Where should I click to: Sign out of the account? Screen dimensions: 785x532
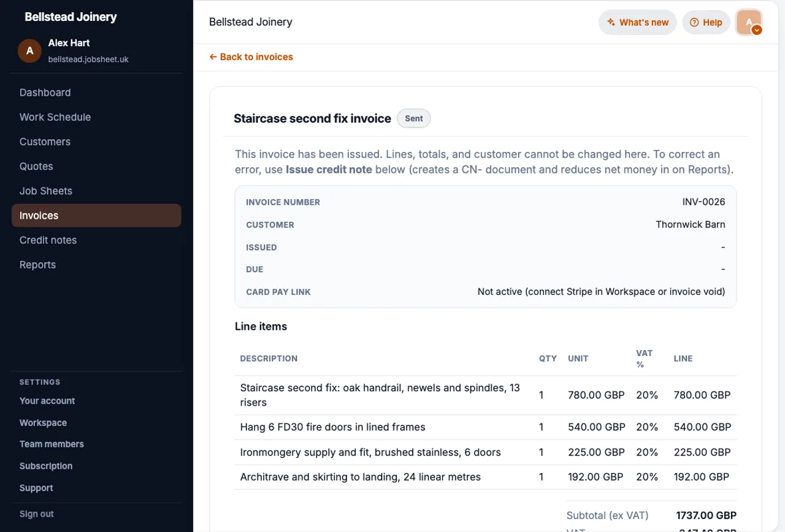37,514
